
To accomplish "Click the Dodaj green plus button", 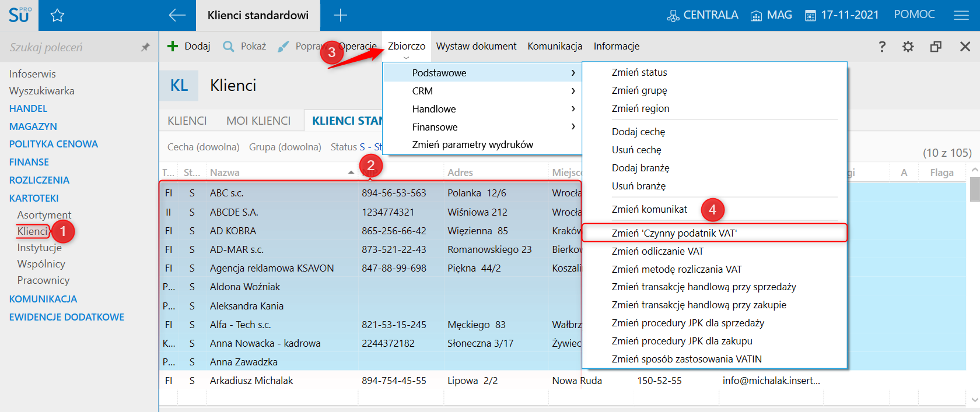I will click(x=188, y=46).
